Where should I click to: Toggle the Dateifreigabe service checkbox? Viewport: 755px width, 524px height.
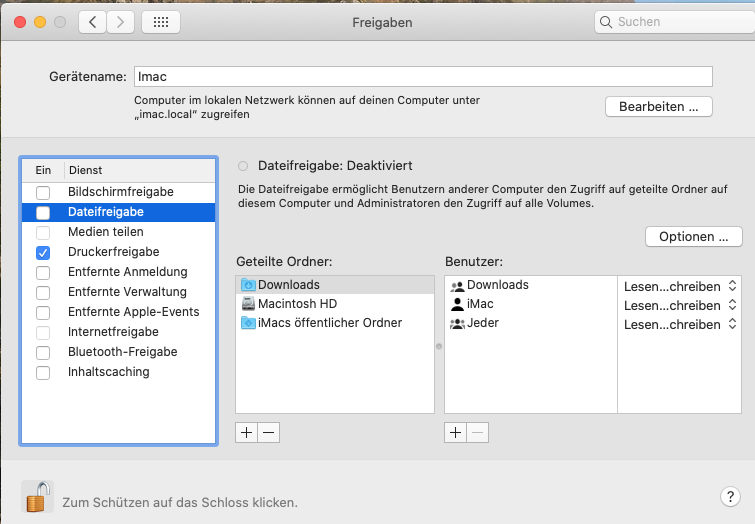pyautogui.click(x=42, y=212)
